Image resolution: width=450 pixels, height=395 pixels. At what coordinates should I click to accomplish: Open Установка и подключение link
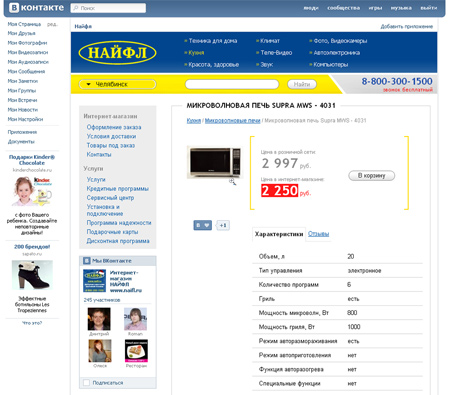[105, 210]
